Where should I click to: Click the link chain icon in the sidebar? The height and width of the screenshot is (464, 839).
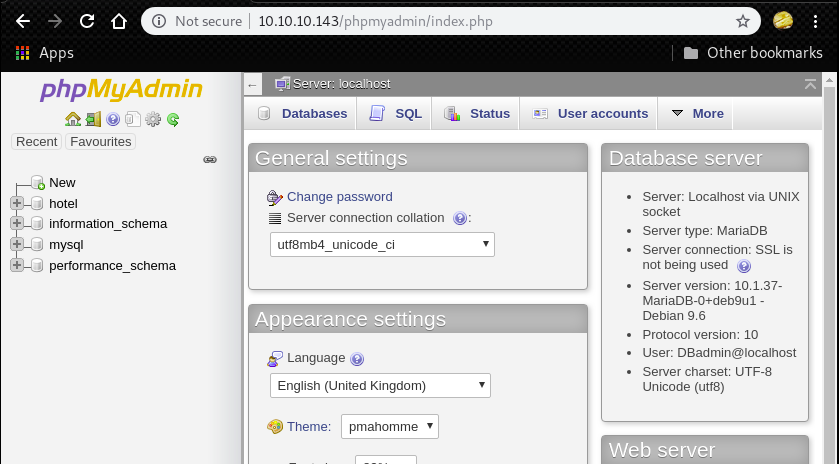(210, 159)
